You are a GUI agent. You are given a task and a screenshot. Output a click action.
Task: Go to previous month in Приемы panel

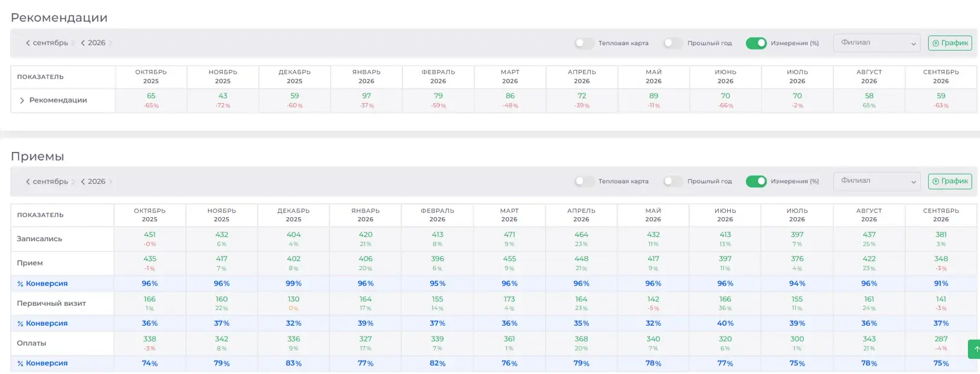(28, 182)
